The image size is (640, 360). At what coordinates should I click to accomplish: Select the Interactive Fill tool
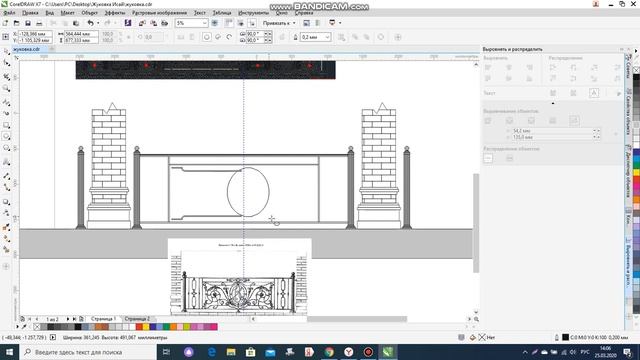[x=6, y=238]
